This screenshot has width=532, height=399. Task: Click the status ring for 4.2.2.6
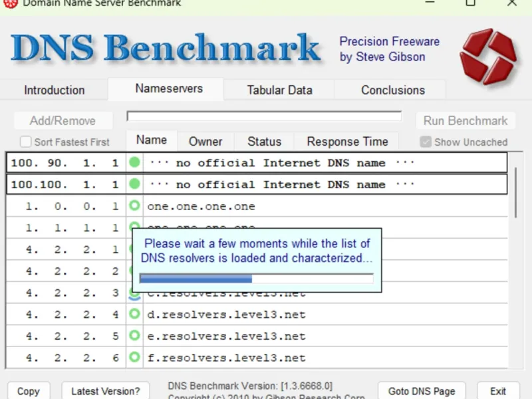135,357
